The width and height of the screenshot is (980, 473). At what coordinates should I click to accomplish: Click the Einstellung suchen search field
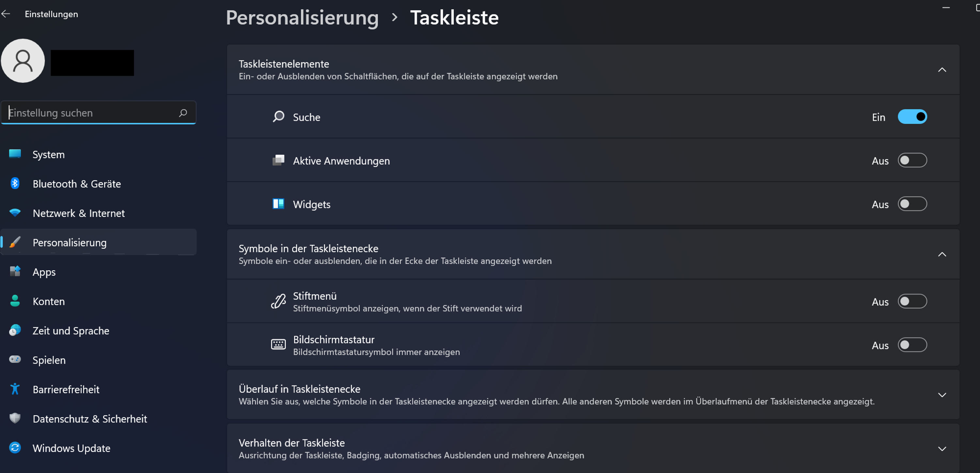[91, 113]
